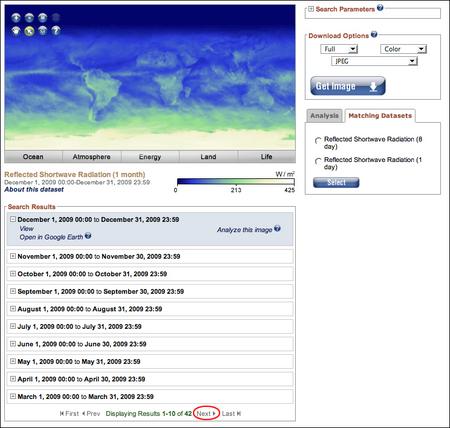Click Open in Google Earth link
This screenshot has width=450, height=428.
(x=51, y=237)
